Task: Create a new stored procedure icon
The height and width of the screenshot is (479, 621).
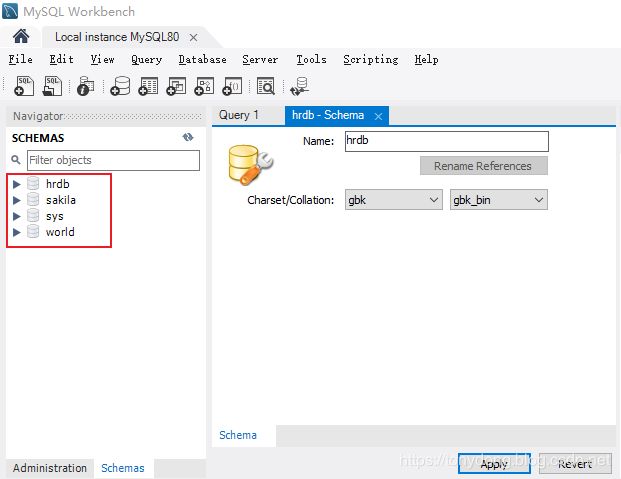Action: pyautogui.click(x=204, y=86)
